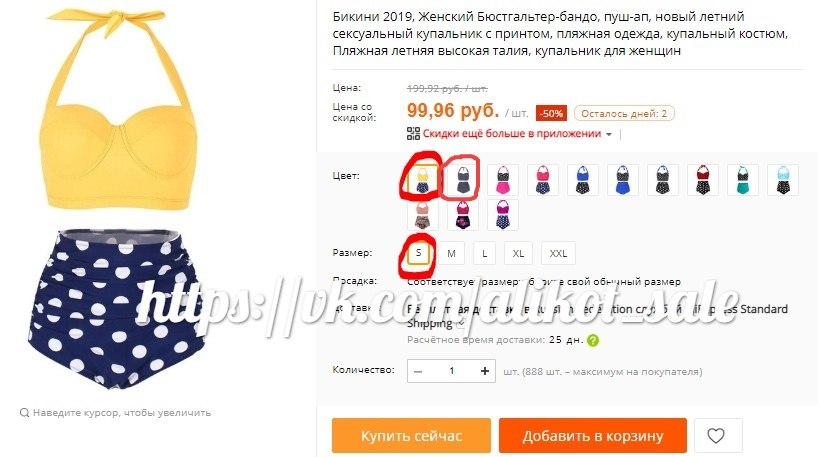Click Купить сейчас button
The width and height of the screenshot is (818, 457).
[x=411, y=435]
